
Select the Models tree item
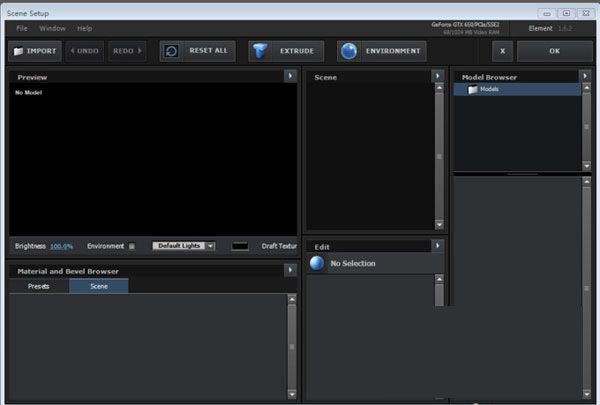(517, 89)
